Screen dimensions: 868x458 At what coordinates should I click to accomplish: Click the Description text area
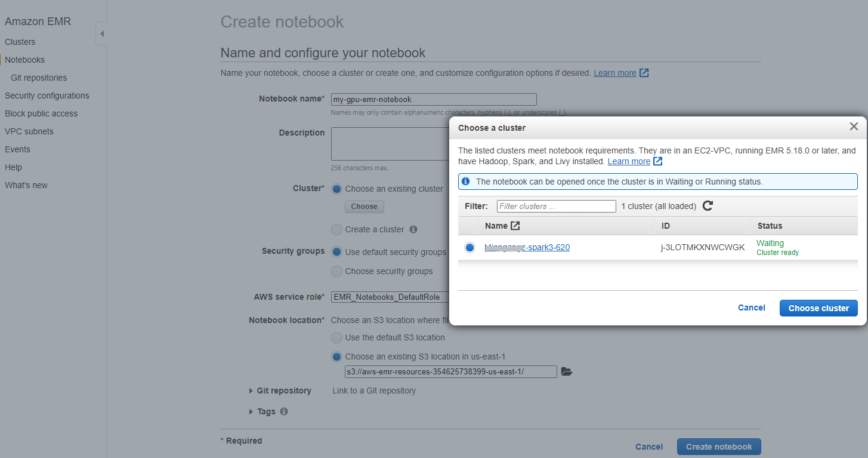(x=390, y=144)
